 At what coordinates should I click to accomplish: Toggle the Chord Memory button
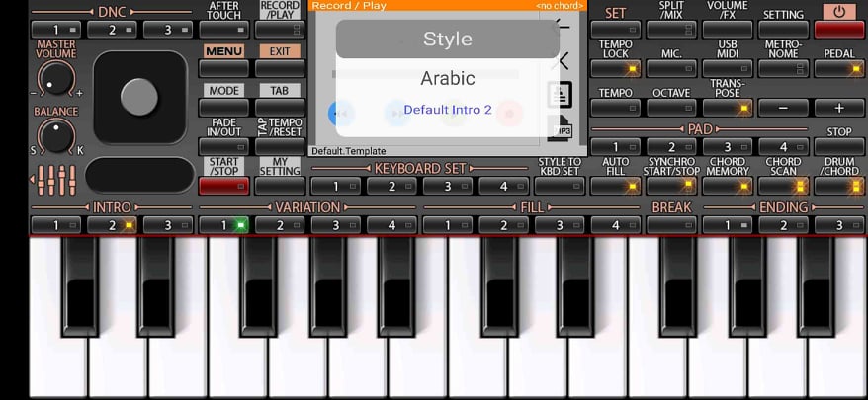pyautogui.click(x=728, y=186)
